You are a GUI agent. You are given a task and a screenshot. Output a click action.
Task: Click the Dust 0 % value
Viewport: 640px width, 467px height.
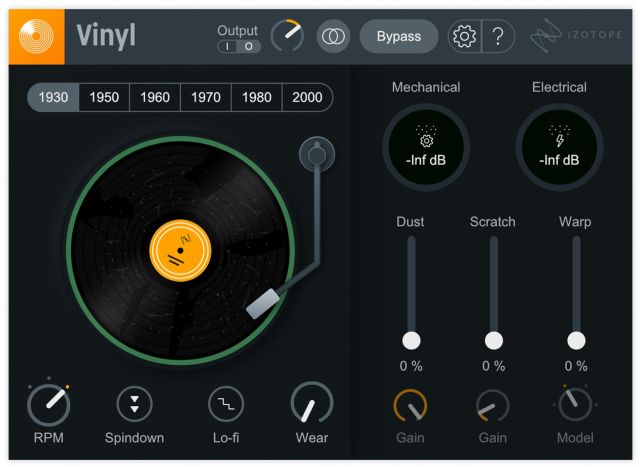411,366
